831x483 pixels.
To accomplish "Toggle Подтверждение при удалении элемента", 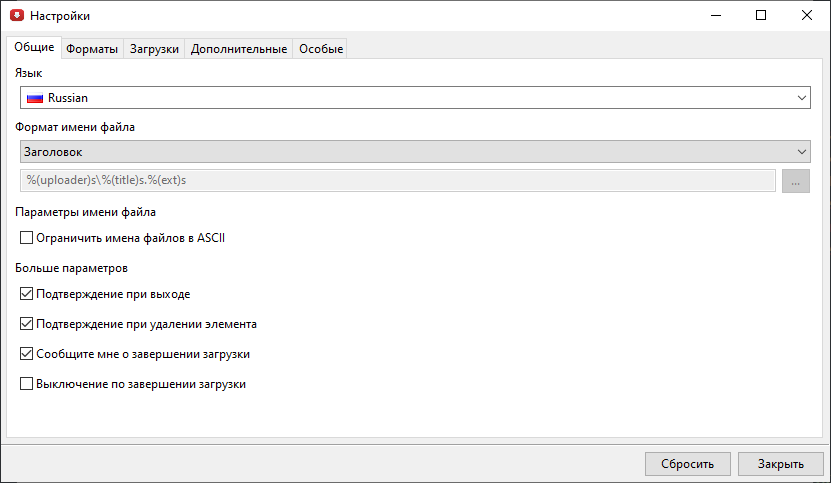I will click(x=27, y=324).
